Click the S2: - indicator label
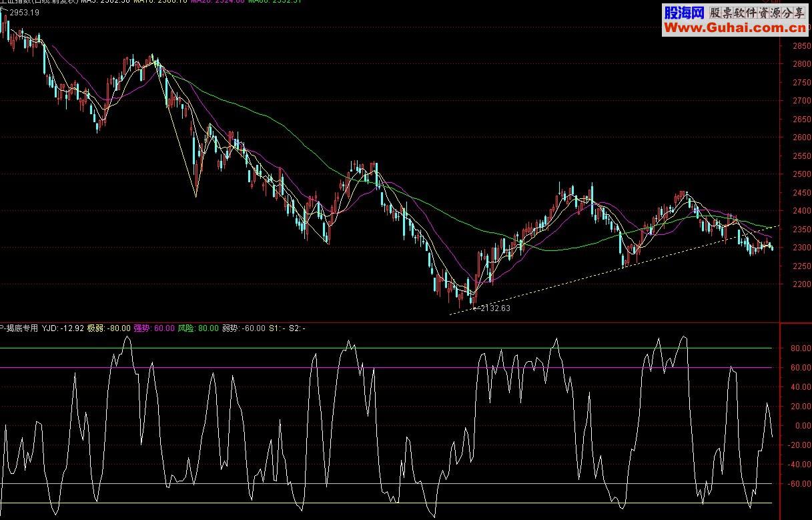The width and height of the screenshot is (812, 520). (298, 328)
